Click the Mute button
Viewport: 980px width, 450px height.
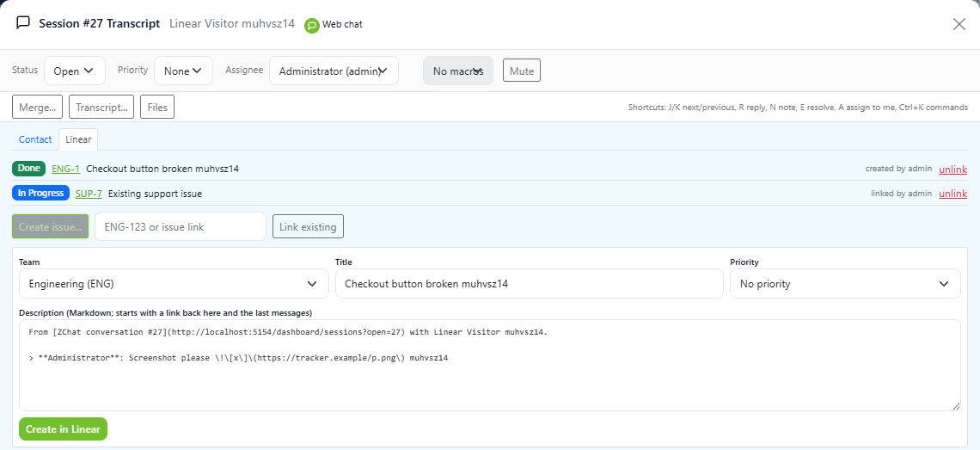pyautogui.click(x=522, y=71)
